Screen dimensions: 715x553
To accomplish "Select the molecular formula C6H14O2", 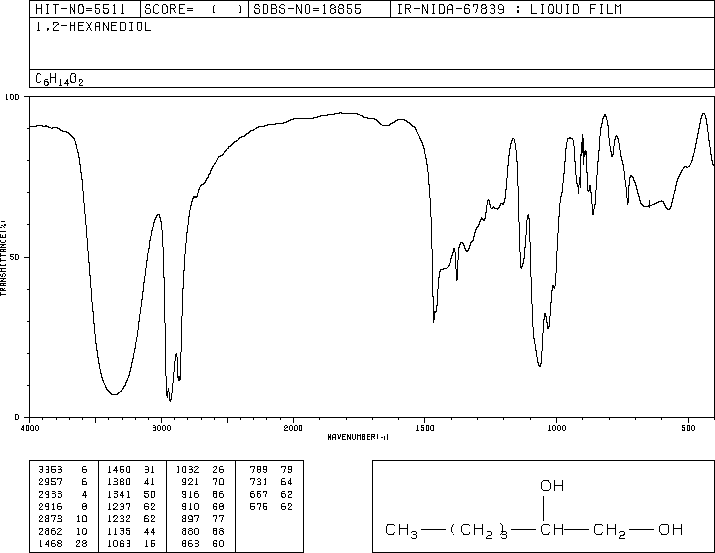I will tap(59, 79).
